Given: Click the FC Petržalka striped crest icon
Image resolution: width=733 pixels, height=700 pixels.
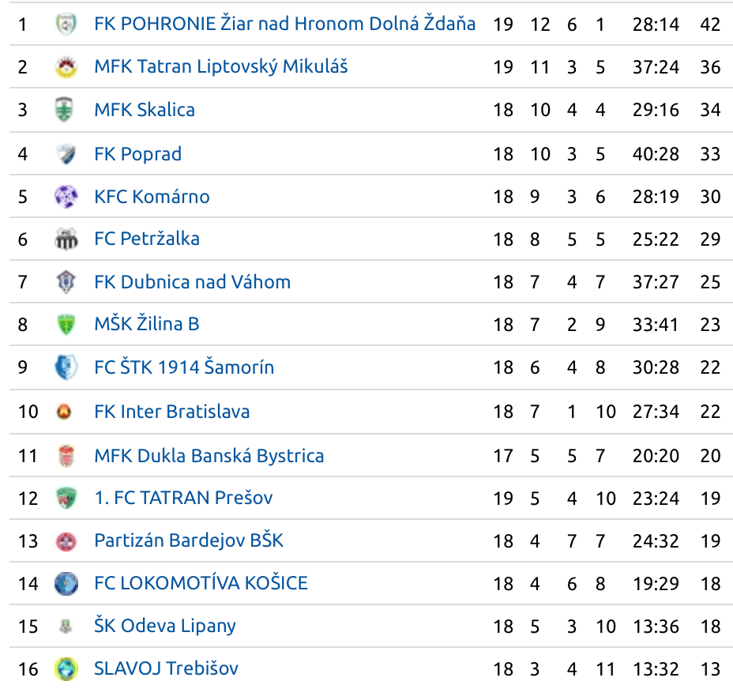Looking at the screenshot, I should coord(66,239).
